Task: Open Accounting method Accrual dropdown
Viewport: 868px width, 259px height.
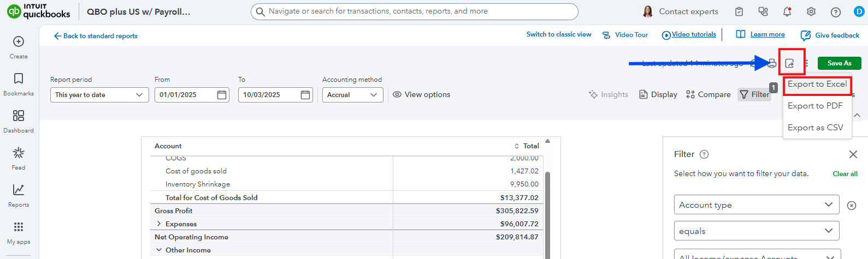Action: tap(352, 95)
